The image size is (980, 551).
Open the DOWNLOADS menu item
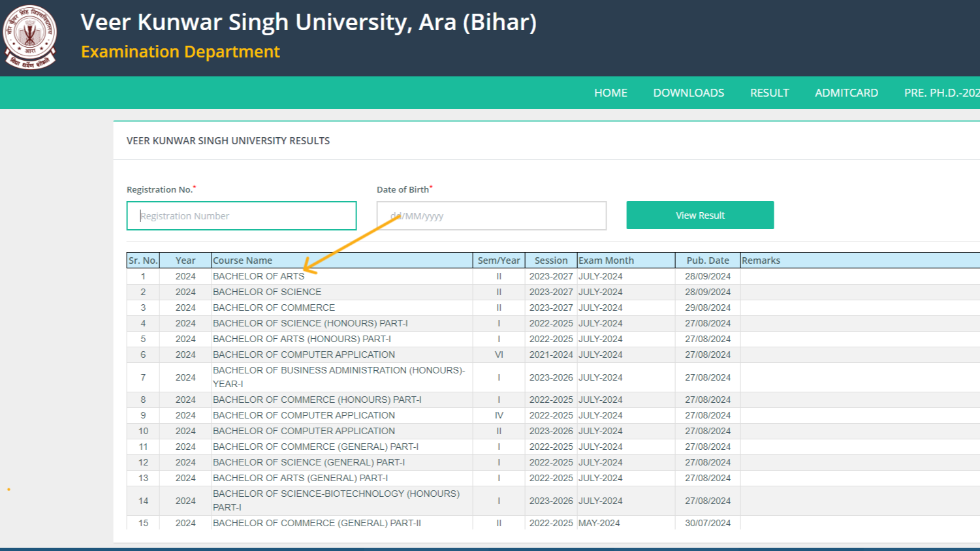pos(689,93)
